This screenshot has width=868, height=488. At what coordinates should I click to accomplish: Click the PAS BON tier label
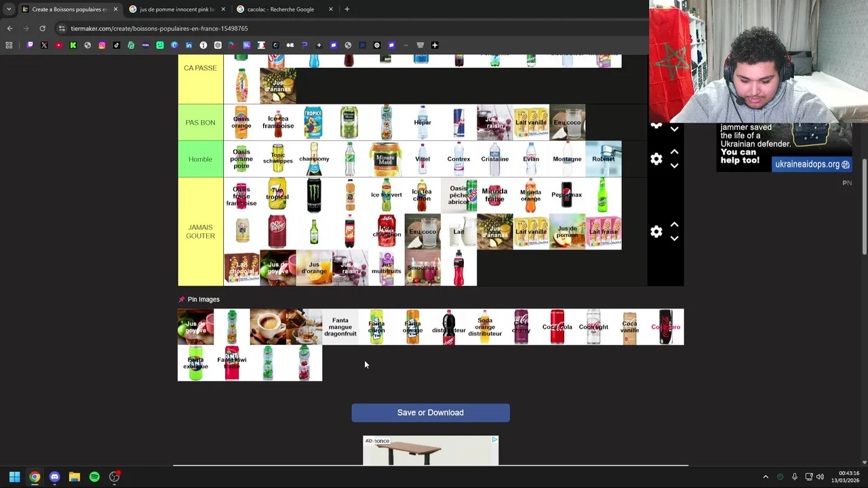click(x=200, y=123)
